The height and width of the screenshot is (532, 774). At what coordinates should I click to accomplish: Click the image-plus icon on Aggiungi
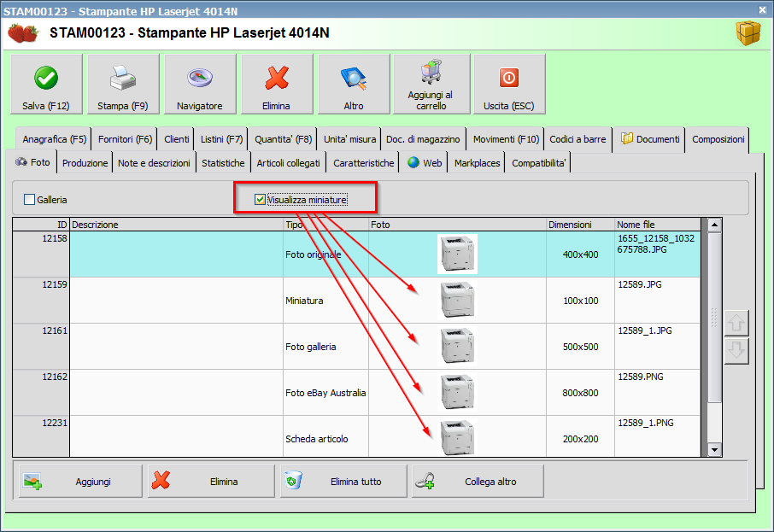coord(32,481)
